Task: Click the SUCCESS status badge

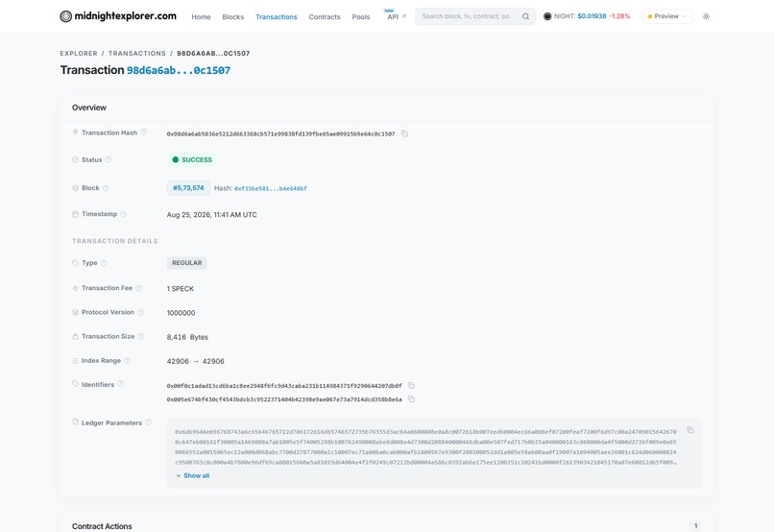Action: (x=192, y=160)
